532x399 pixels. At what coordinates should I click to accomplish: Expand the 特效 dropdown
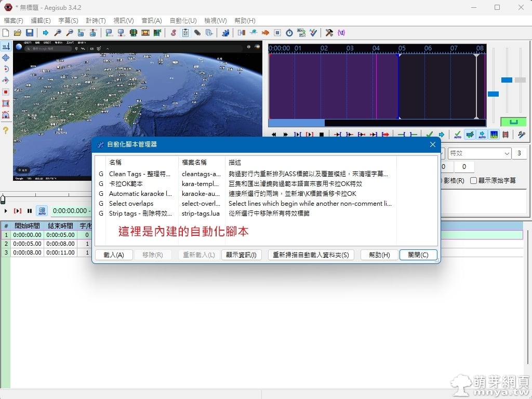click(x=507, y=153)
